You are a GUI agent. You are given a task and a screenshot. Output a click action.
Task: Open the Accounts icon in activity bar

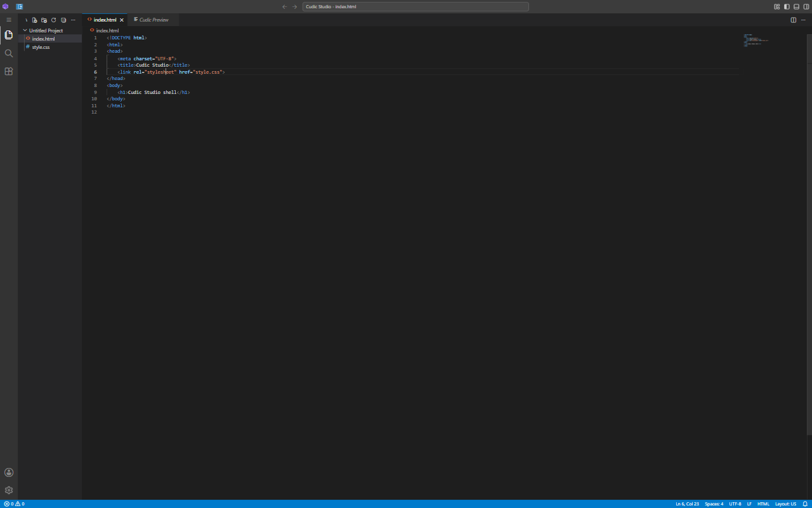[x=9, y=472]
